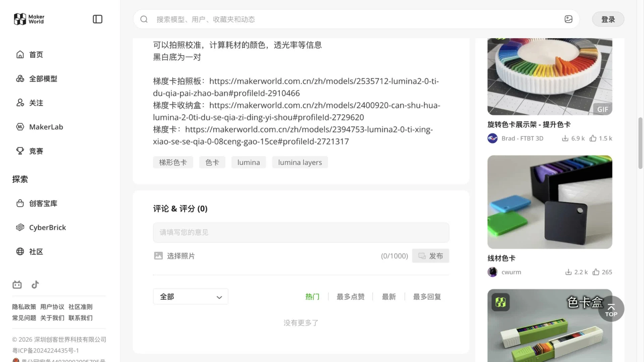
Task: Click the 选择照片 image icon
Action: (x=158, y=256)
